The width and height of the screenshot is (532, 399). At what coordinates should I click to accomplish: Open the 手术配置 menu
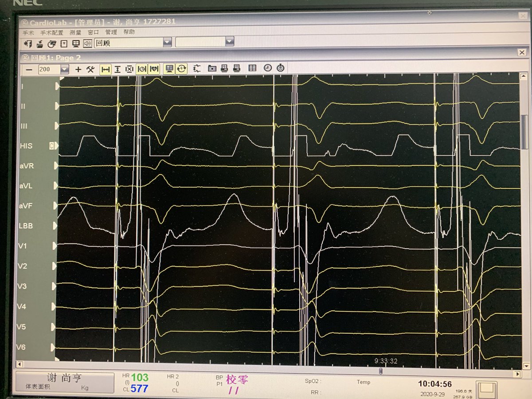tap(51, 32)
